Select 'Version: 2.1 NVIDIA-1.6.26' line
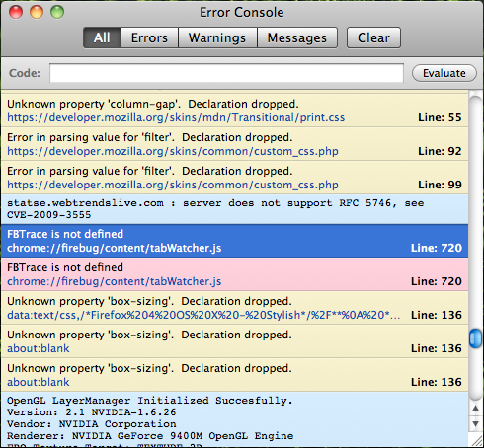Screen dimensions: 484x448 (x=92, y=412)
